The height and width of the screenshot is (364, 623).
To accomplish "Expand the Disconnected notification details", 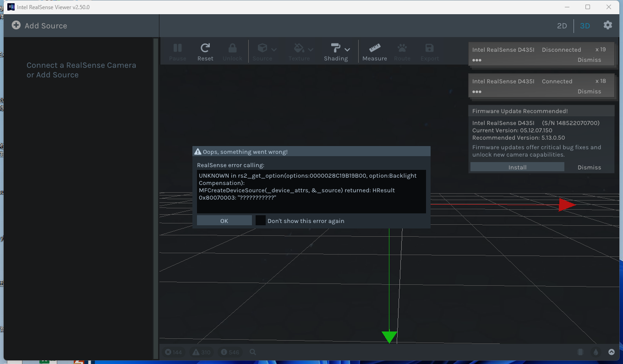I will 476,60.
